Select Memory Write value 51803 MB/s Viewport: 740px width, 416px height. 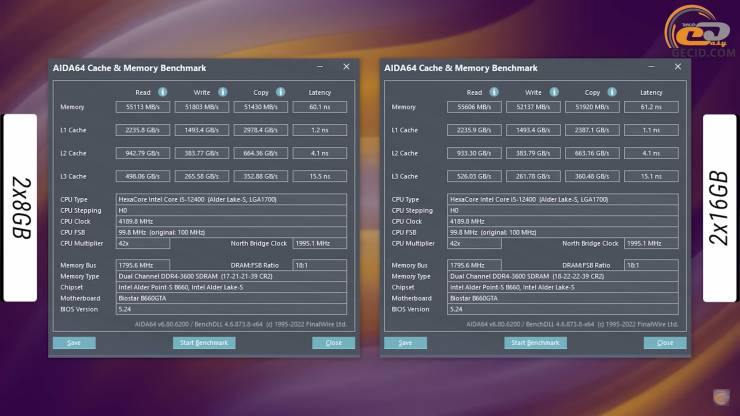(202, 107)
